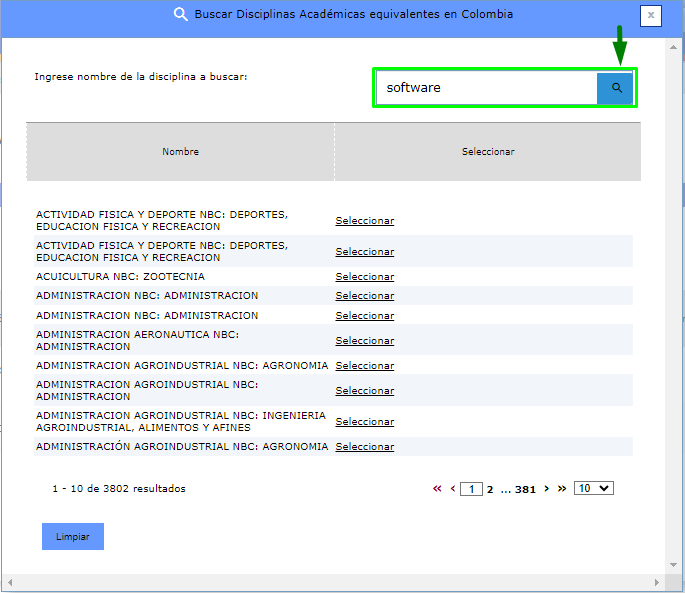Go to previous results page arrow
Screen dimensions: 685x593
click(x=453, y=489)
